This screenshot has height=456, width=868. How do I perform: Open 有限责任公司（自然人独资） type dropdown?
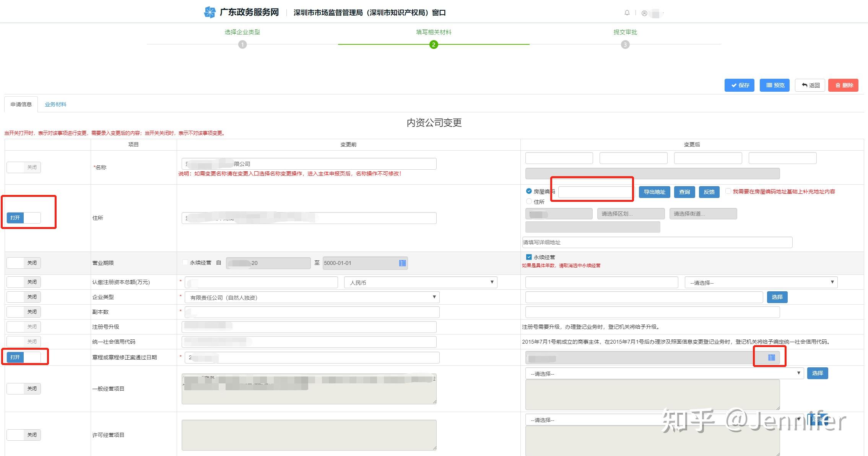point(312,297)
